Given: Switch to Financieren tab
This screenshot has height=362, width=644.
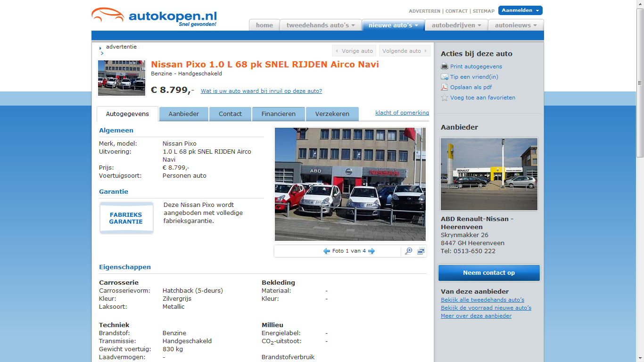Looking at the screenshot, I should tap(279, 114).
